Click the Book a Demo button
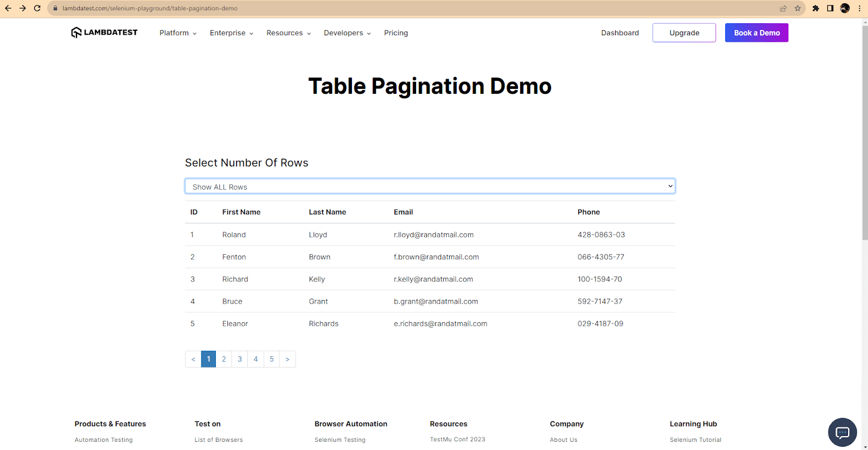Screen dimensions: 868x450 [x=756, y=33]
